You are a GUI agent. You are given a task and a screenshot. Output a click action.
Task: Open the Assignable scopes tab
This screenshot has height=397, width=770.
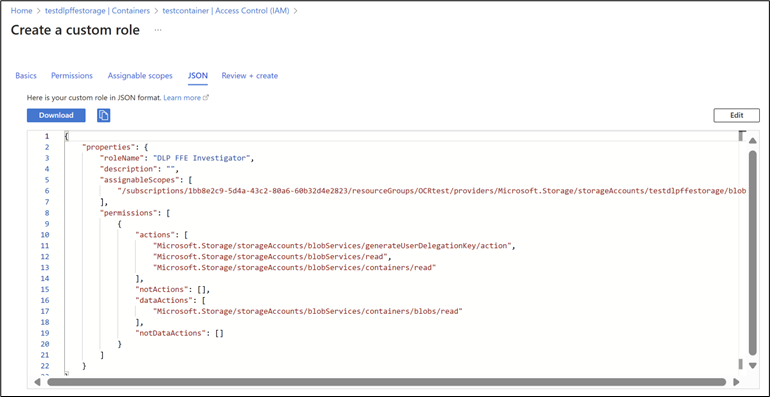[x=140, y=76]
